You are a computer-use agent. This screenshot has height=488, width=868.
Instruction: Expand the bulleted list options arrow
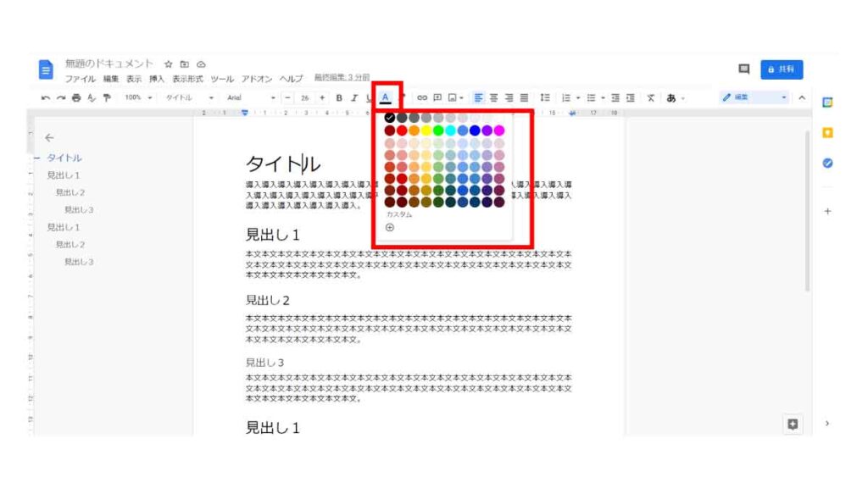[603, 98]
